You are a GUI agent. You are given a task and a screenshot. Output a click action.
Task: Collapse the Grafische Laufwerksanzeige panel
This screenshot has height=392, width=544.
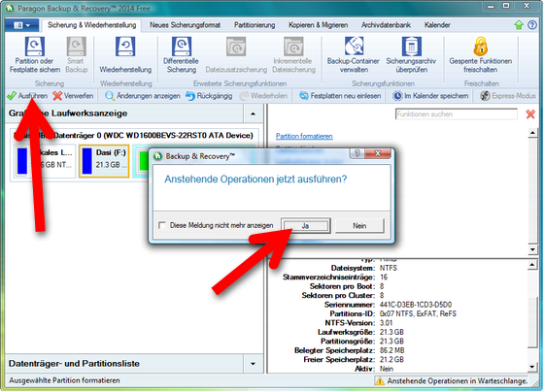coord(253,114)
